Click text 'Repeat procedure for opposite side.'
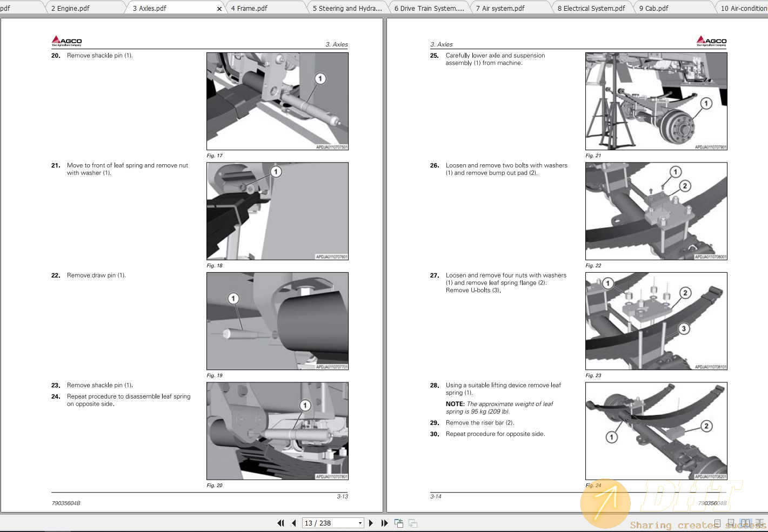 (x=495, y=434)
